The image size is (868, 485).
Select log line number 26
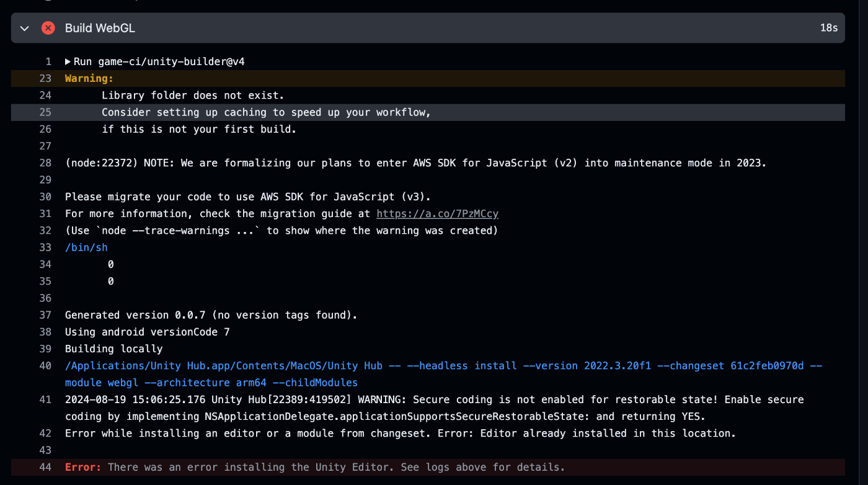[x=45, y=129]
